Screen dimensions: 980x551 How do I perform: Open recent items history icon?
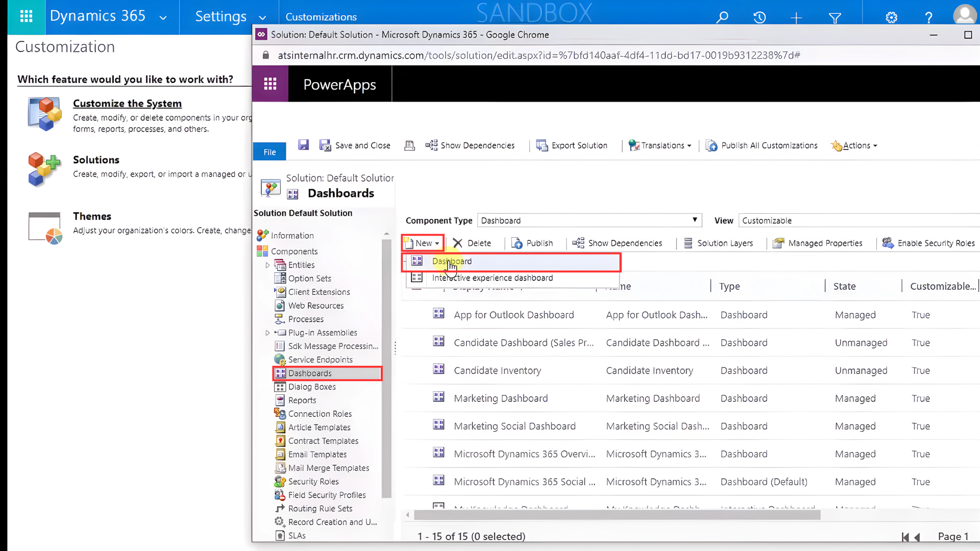[759, 18]
